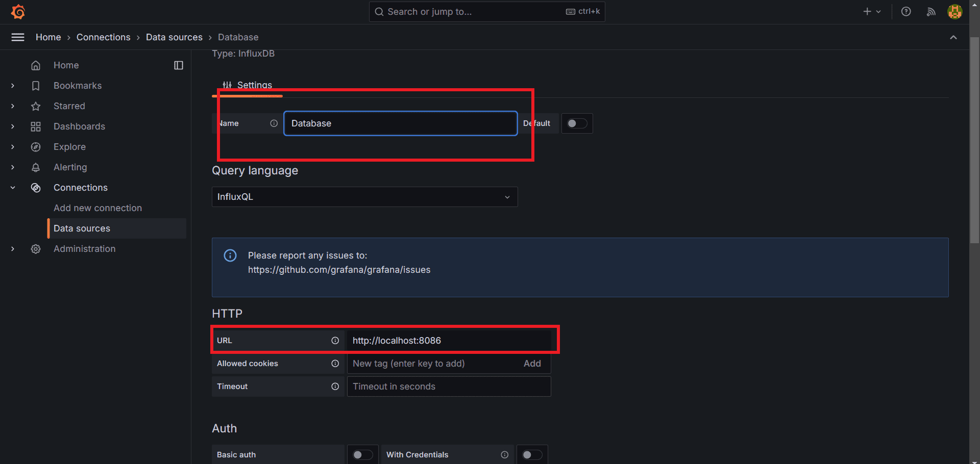Open the user profile avatar
This screenshot has height=464, width=980.
[954, 11]
